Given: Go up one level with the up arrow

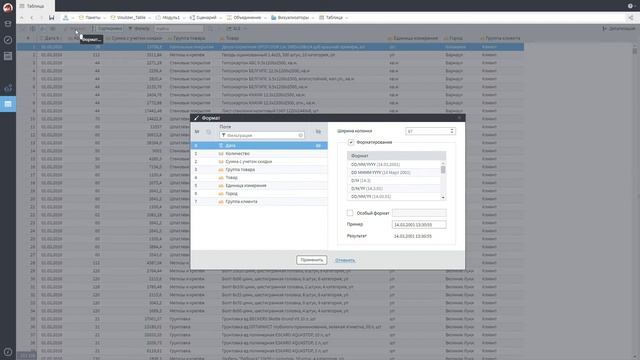Looking at the screenshot, I should [x=22, y=18].
